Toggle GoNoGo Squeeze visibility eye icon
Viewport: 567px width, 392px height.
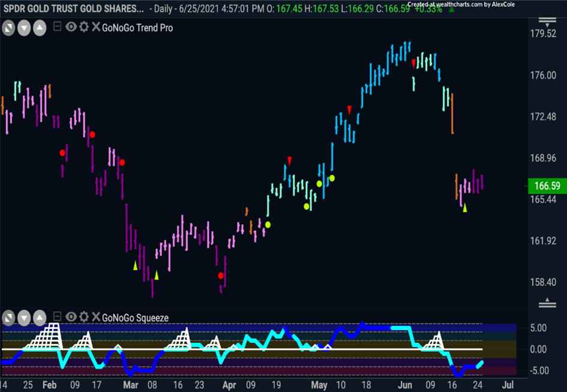[x=71, y=317]
